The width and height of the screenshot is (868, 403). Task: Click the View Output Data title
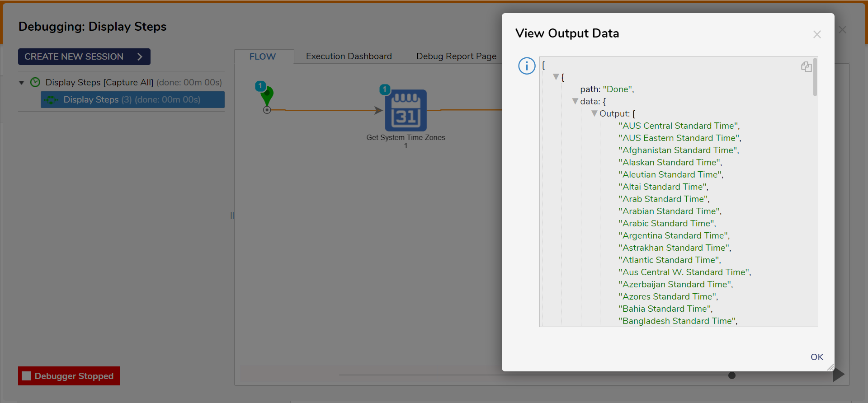pyautogui.click(x=567, y=33)
